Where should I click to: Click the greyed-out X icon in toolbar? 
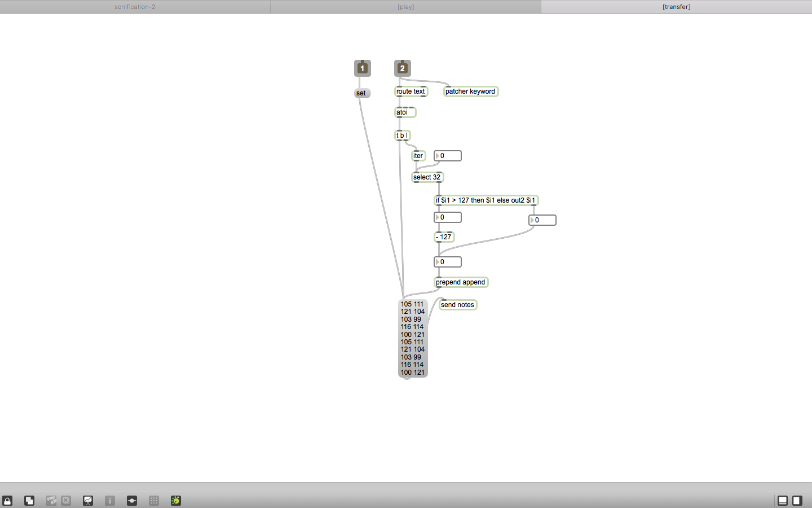(66, 501)
